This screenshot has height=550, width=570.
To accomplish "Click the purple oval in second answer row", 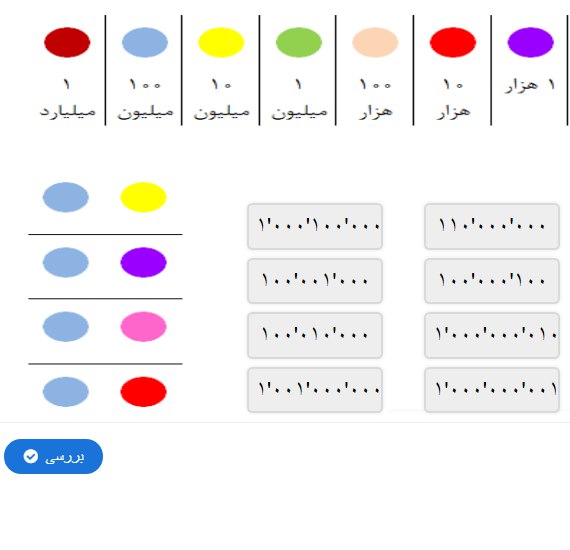I will click(x=144, y=262).
